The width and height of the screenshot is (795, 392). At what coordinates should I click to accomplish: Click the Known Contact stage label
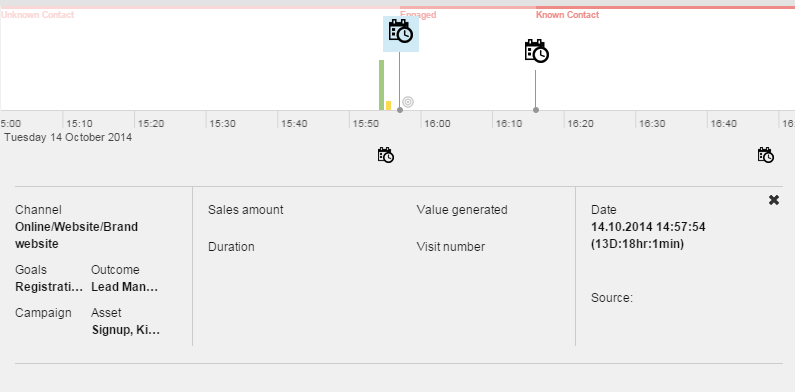coord(567,15)
